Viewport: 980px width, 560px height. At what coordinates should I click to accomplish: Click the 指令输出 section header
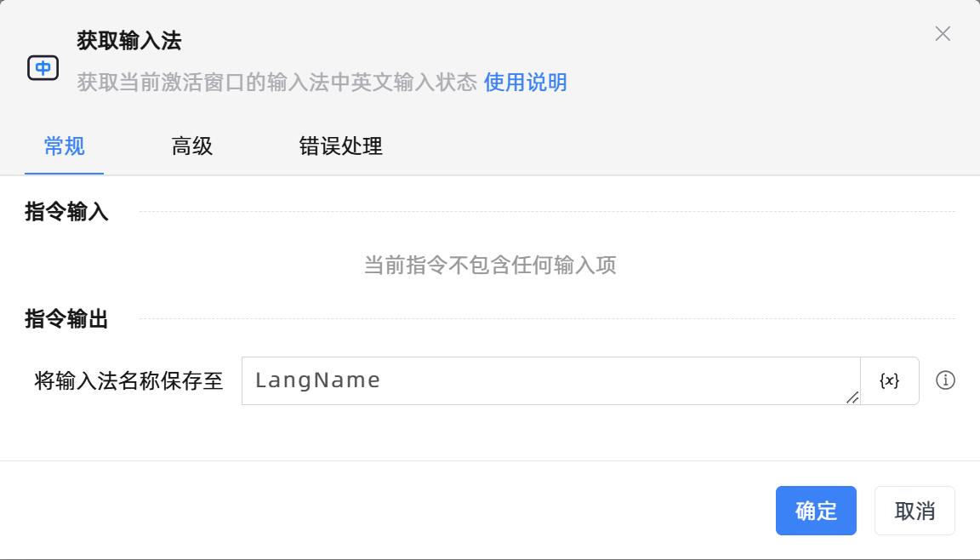coord(67,319)
